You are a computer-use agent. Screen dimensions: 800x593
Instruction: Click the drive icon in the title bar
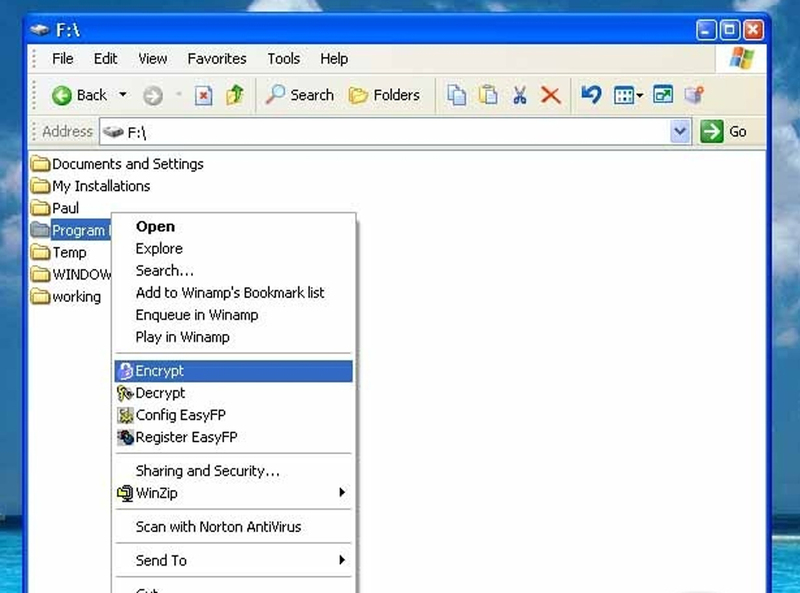coord(39,30)
